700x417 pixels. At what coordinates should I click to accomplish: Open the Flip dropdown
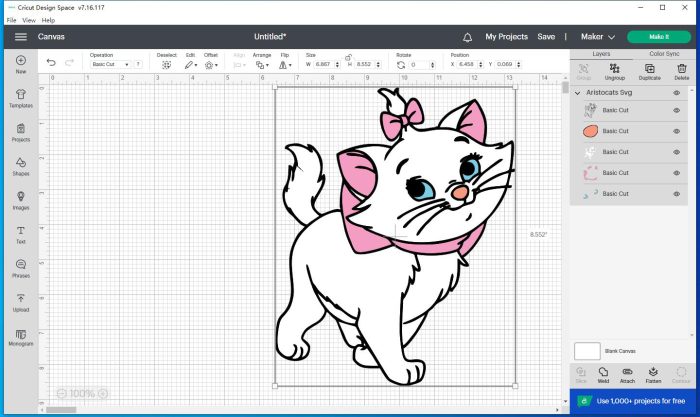click(285, 65)
